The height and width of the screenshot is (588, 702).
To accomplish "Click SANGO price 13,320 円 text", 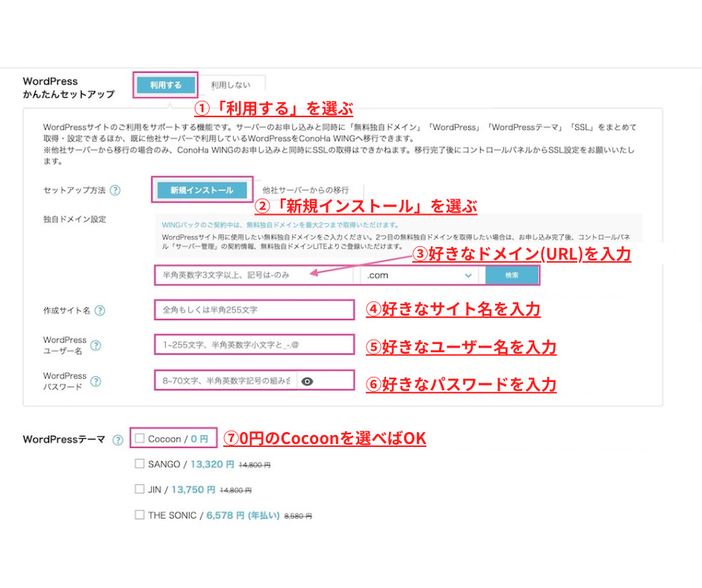I will (x=212, y=464).
